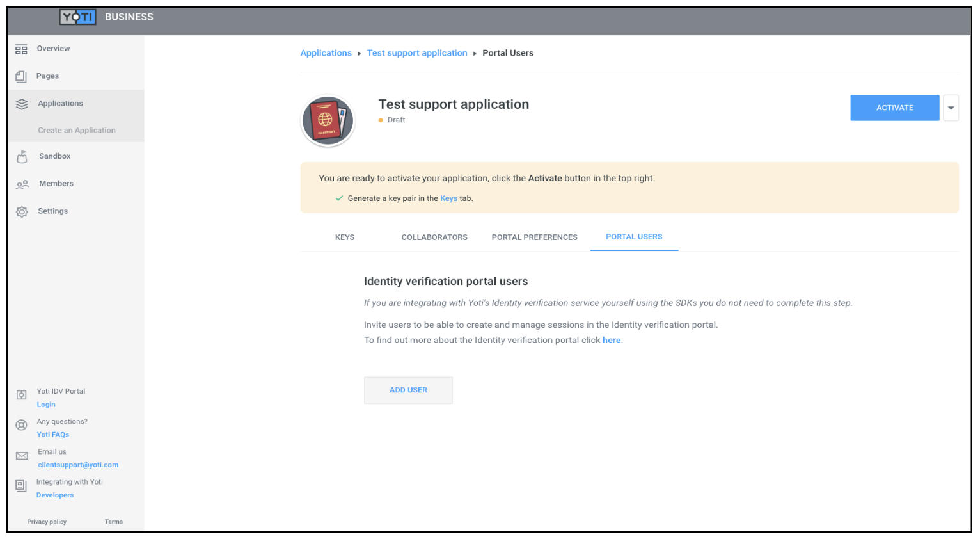Click the Members icon in the sidebar
The height and width of the screenshot is (539, 980).
tap(21, 183)
